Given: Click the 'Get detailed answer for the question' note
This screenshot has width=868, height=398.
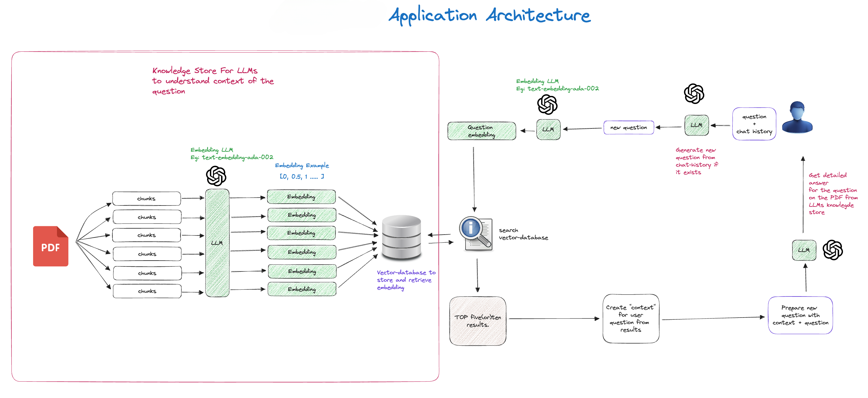Looking at the screenshot, I should coord(833,193).
